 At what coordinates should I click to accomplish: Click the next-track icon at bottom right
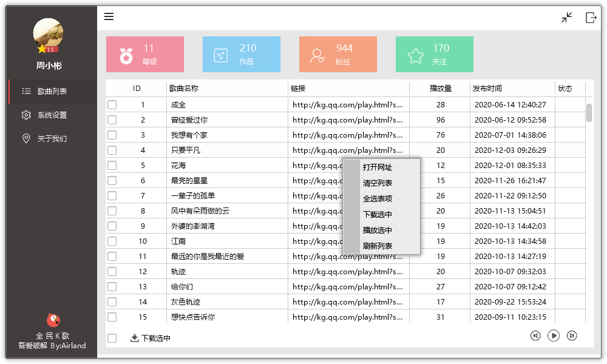(573, 335)
